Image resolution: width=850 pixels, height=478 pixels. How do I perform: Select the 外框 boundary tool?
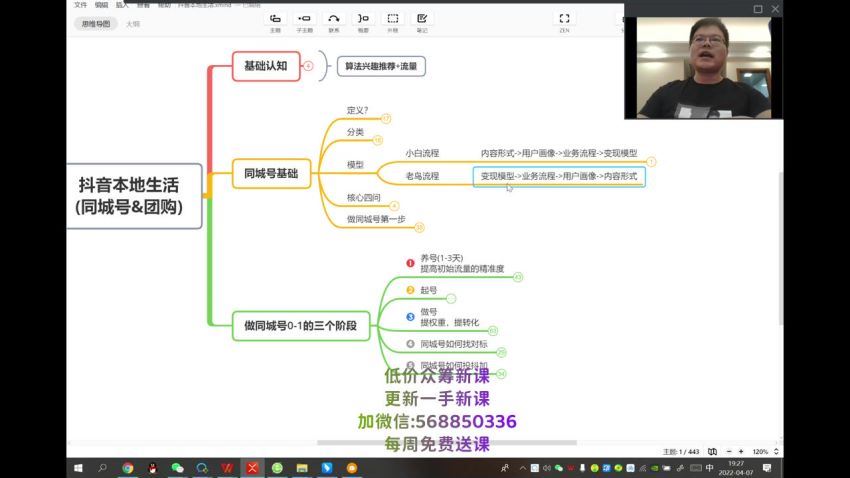(x=392, y=18)
